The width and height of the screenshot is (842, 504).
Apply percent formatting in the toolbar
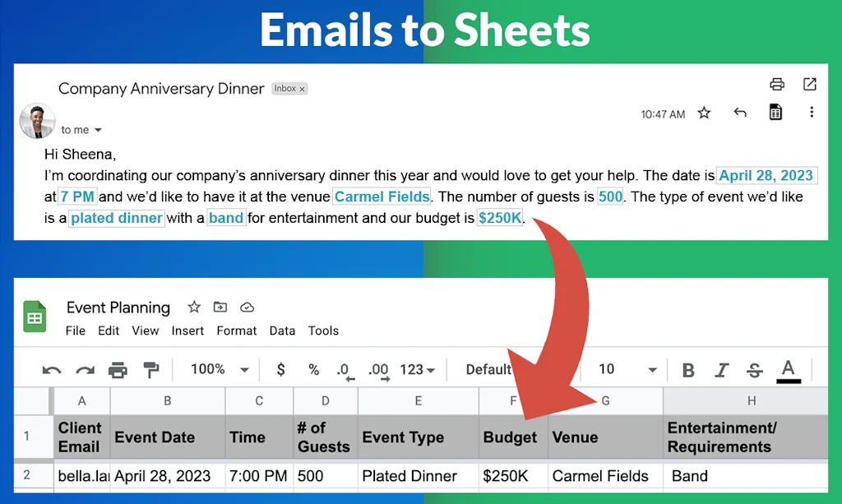312,370
